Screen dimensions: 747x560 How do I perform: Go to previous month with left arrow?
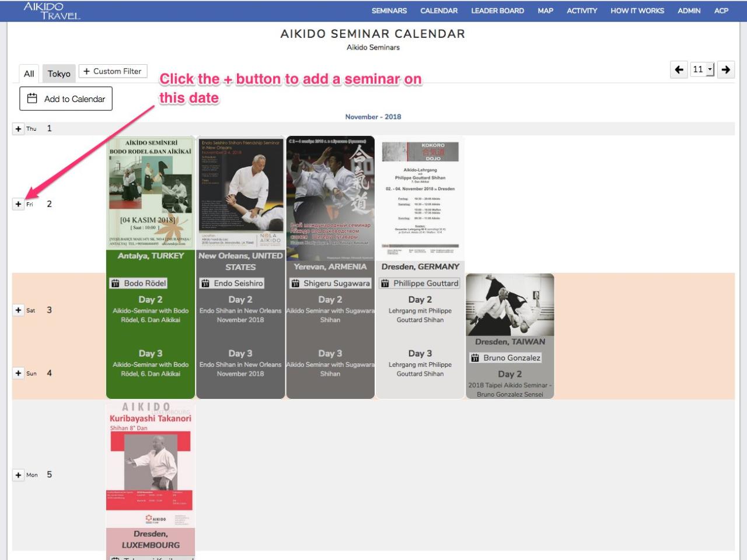tap(679, 70)
